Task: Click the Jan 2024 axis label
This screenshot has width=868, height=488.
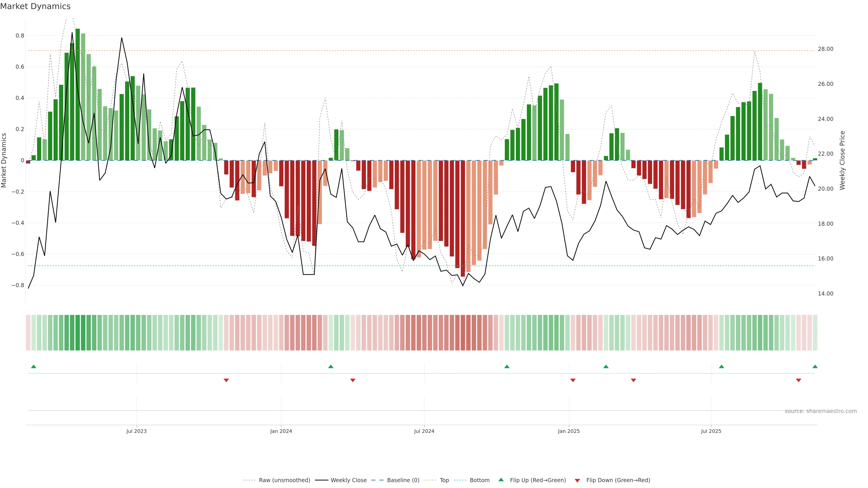Action: (281, 431)
